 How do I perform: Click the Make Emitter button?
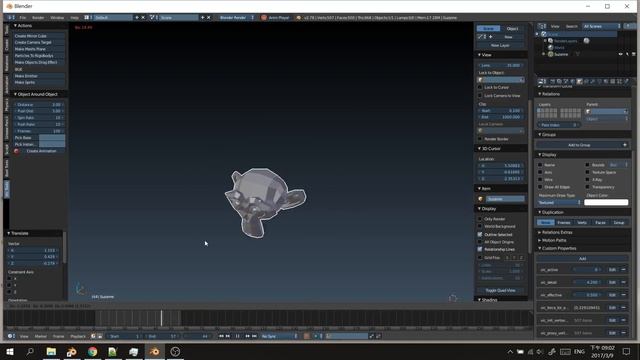39,76
